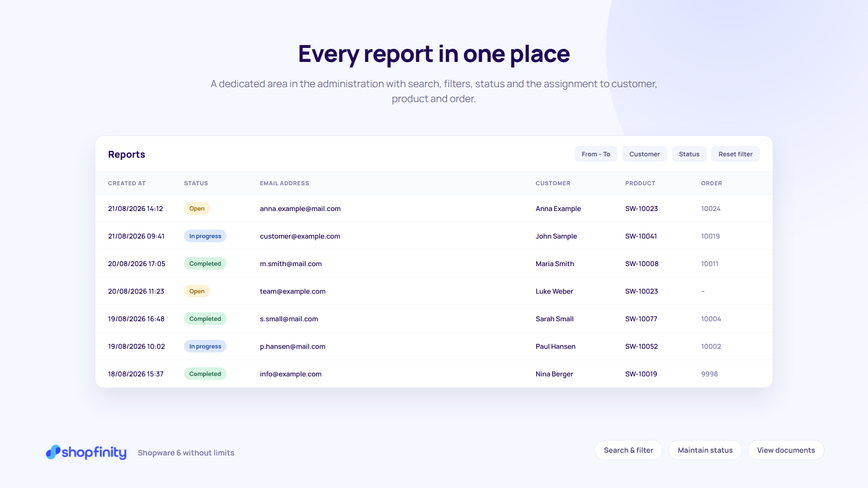Select the Maintain status pill
This screenshot has width=868, height=488.
point(705,450)
